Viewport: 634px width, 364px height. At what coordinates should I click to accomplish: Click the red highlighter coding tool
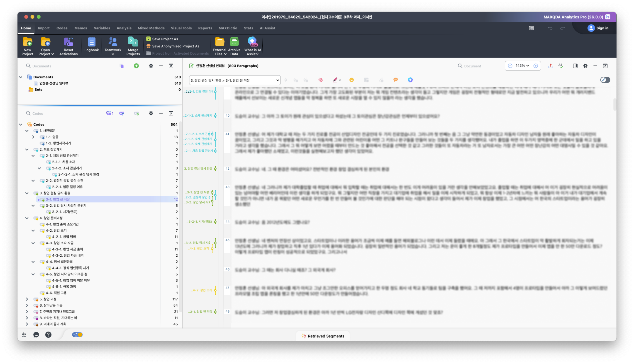click(x=335, y=80)
